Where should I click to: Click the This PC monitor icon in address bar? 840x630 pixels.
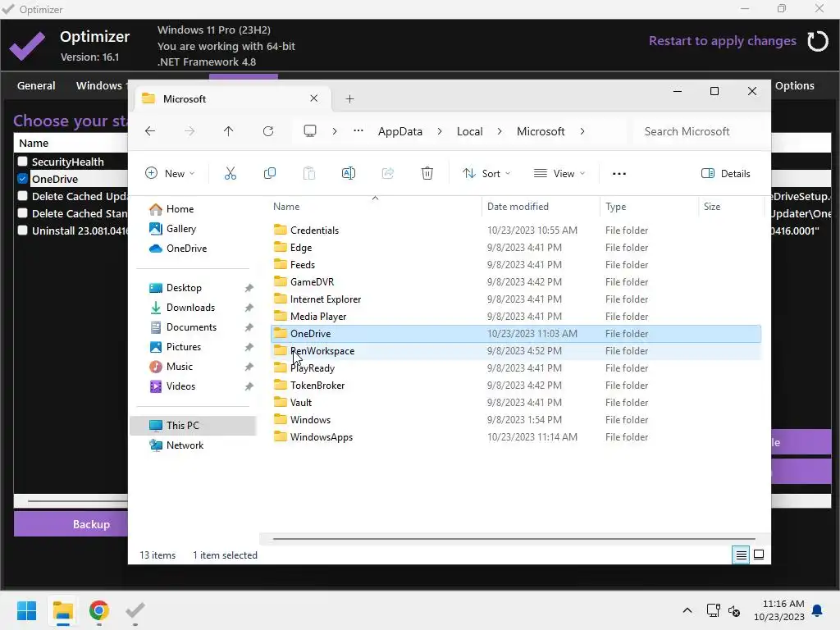(310, 131)
